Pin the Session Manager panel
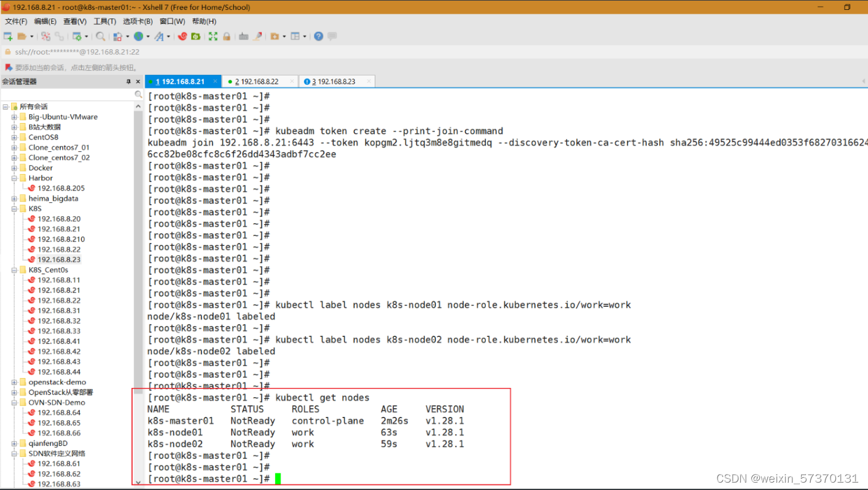This screenshot has height=490, width=868. point(128,81)
